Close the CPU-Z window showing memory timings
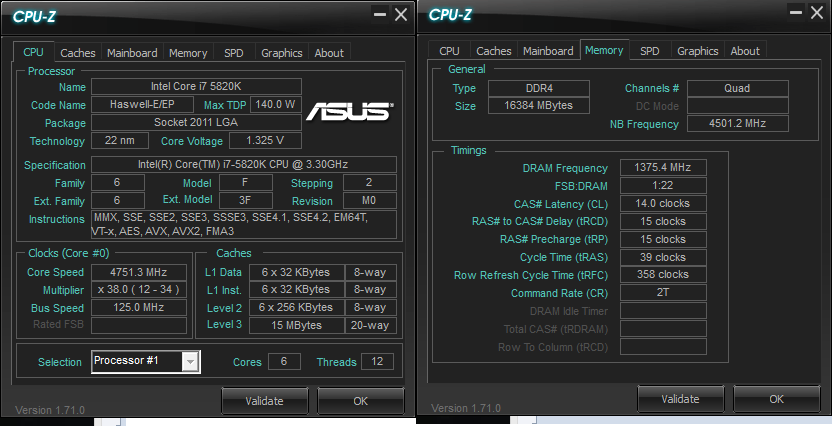Image resolution: width=832 pixels, height=427 pixels. pos(817,14)
